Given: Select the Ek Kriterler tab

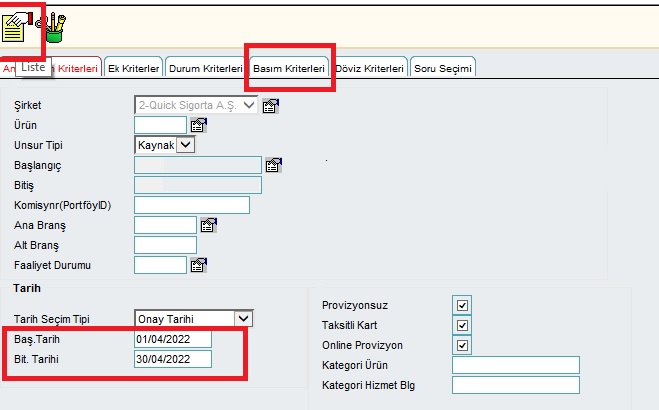Looking at the screenshot, I should tap(133, 69).
